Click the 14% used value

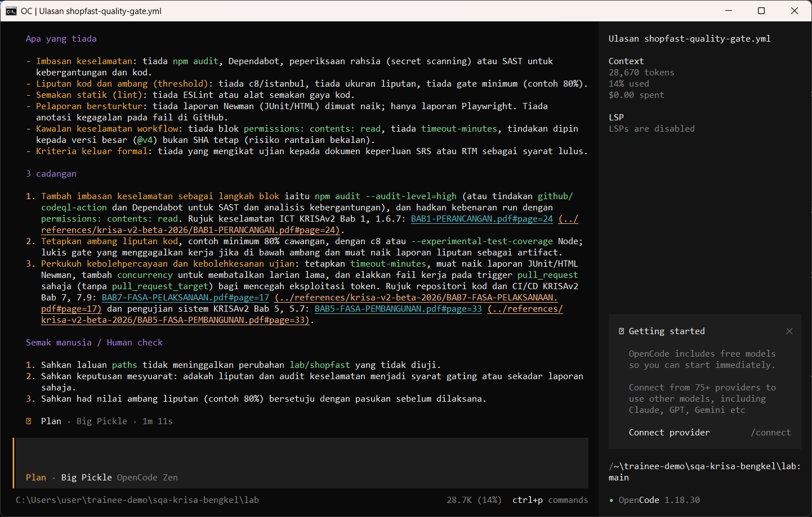pos(629,84)
